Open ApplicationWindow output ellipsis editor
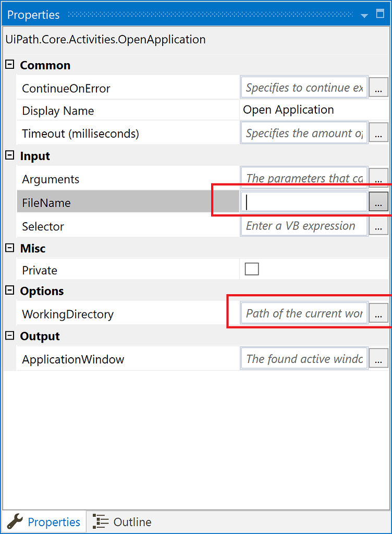 (379, 358)
